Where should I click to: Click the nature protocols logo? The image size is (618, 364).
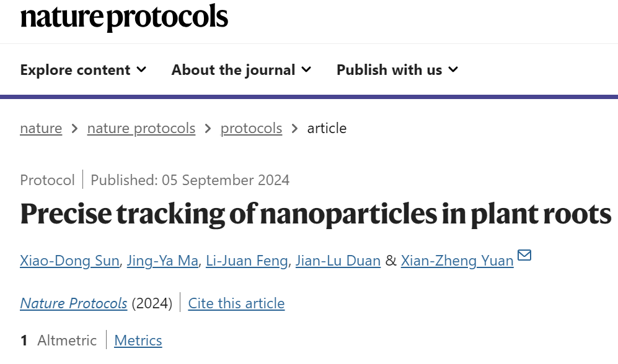click(124, 17)
